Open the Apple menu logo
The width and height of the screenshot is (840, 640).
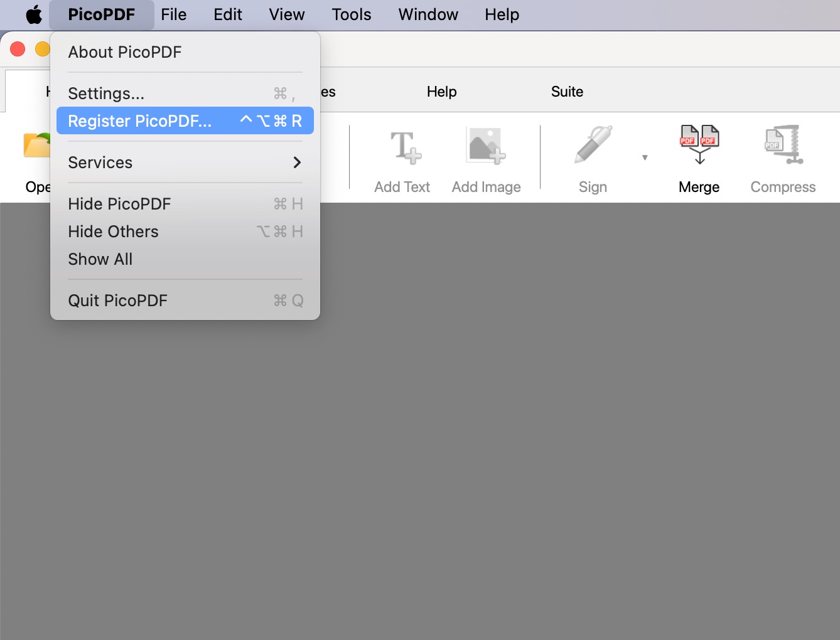[x=34, y=14]
